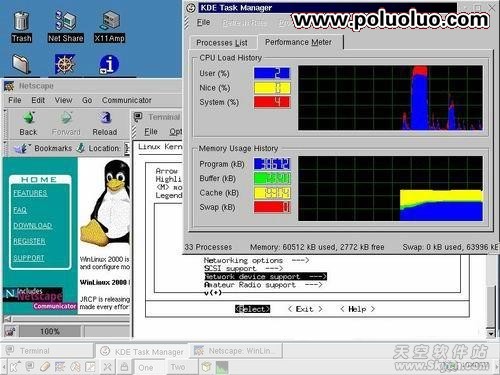Launch terminal icon in bottom panel
This screenshot has height=375, width=500.
(x=30, y=367)
